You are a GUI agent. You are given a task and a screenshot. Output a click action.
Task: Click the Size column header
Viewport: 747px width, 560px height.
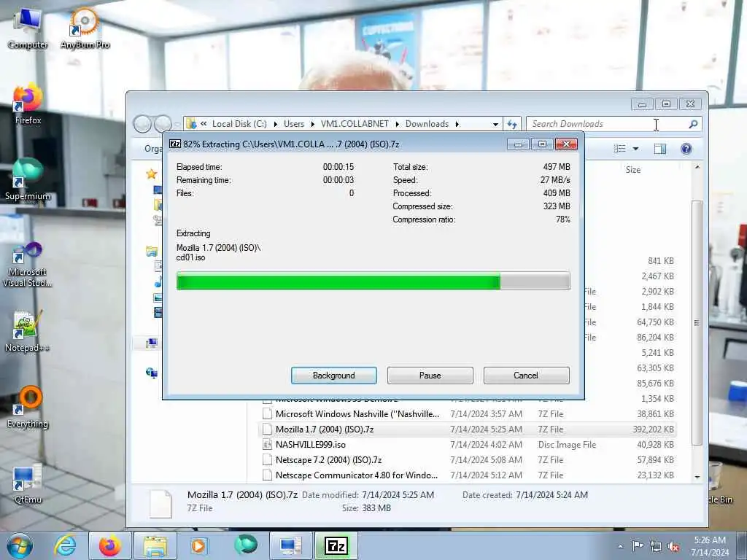pyautogui.click(x=633, y=169)
